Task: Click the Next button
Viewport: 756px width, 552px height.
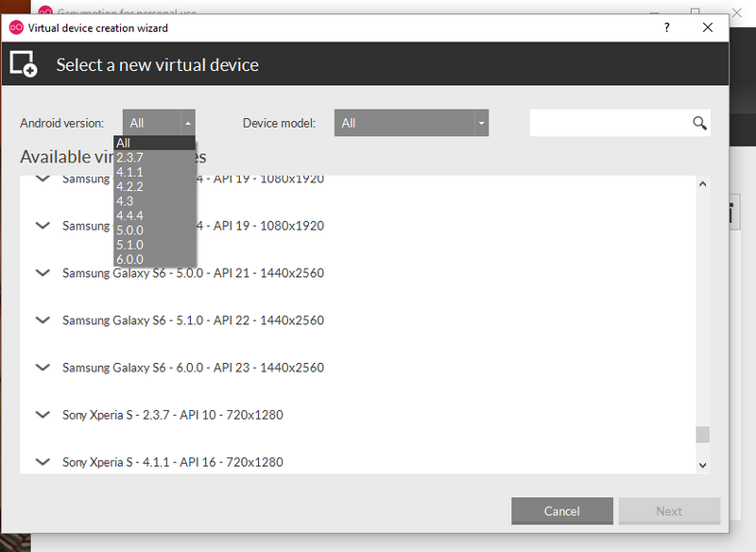Action: tap(669, 511)
